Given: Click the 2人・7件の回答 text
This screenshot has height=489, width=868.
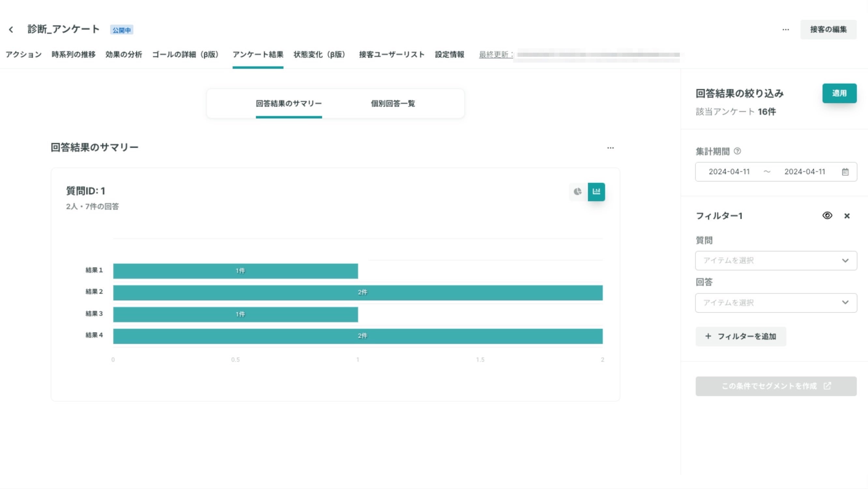Looking at the screenshot, I should (92, 207).
